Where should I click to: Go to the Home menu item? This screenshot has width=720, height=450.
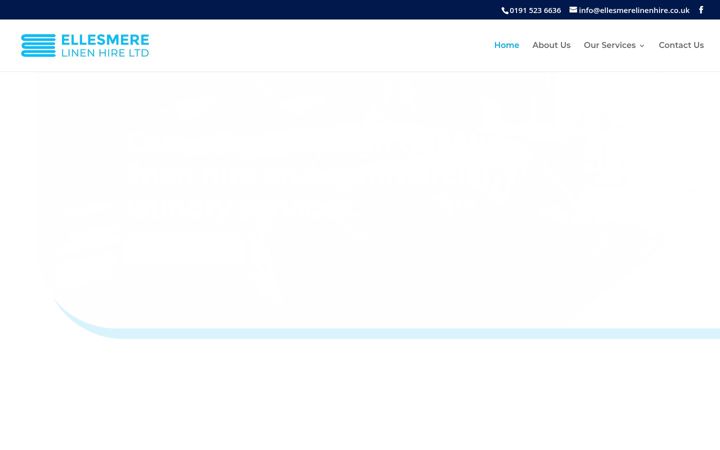[x=506, y=45]
